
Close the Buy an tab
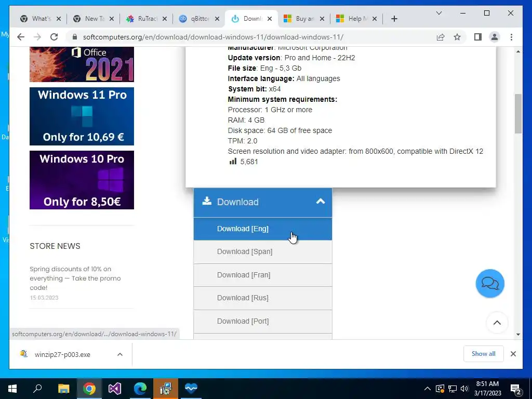click(x=322, y=19)
